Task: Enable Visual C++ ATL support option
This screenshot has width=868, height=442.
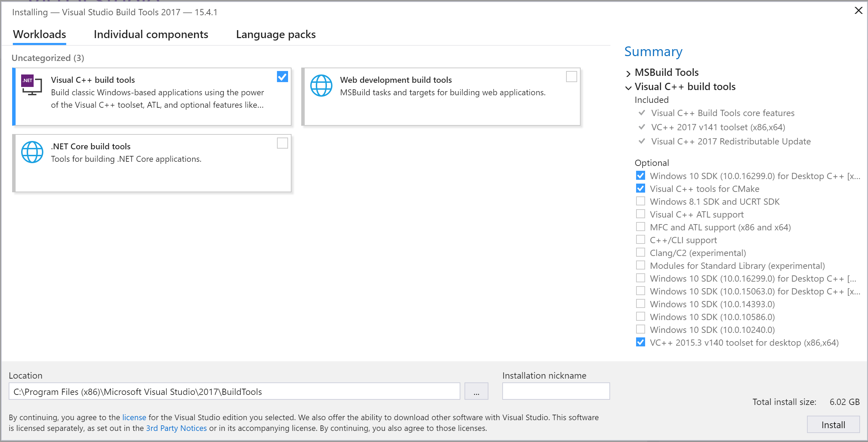Action: [640, 214]
